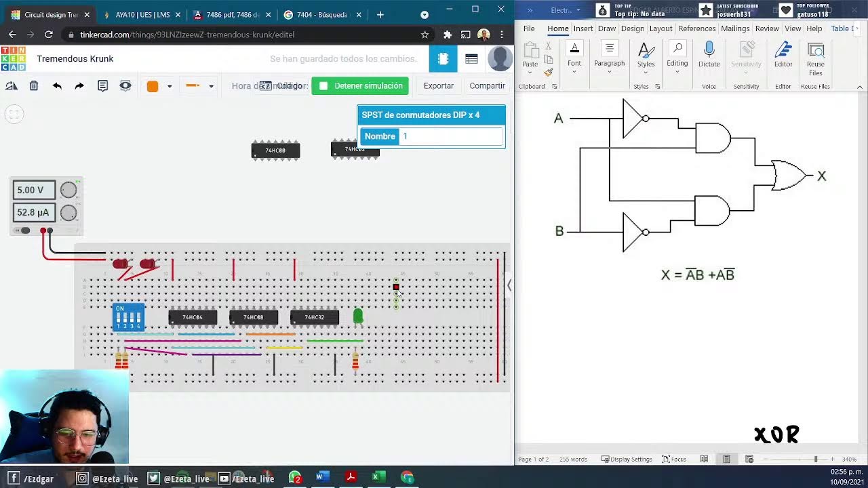Click Compartir button
868x488 pixels.
(x=487, y=86)
